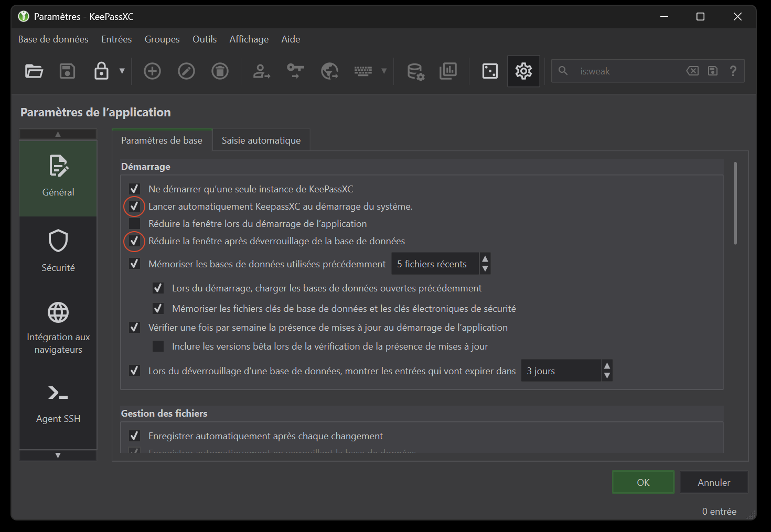Increase the recent files count stepper
Image resolution: width=771 pixels, height=532 pixels.
485,258
